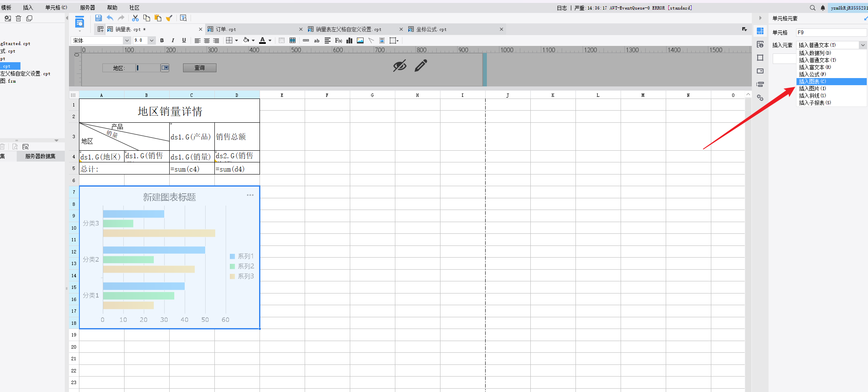Toggle the parameter pane hidden-eye icon

point(400,66)
